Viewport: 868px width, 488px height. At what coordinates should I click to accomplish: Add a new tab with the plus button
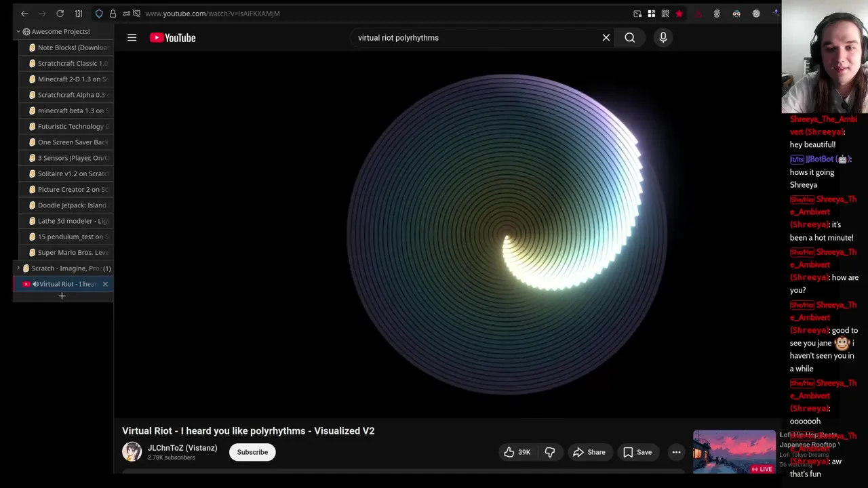click(x=62, y=296)
